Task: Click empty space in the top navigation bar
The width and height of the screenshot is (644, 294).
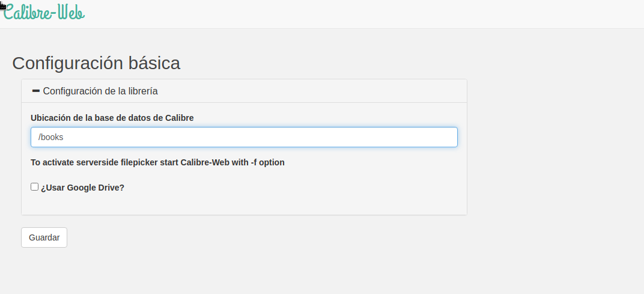Action: coord(360,14)
